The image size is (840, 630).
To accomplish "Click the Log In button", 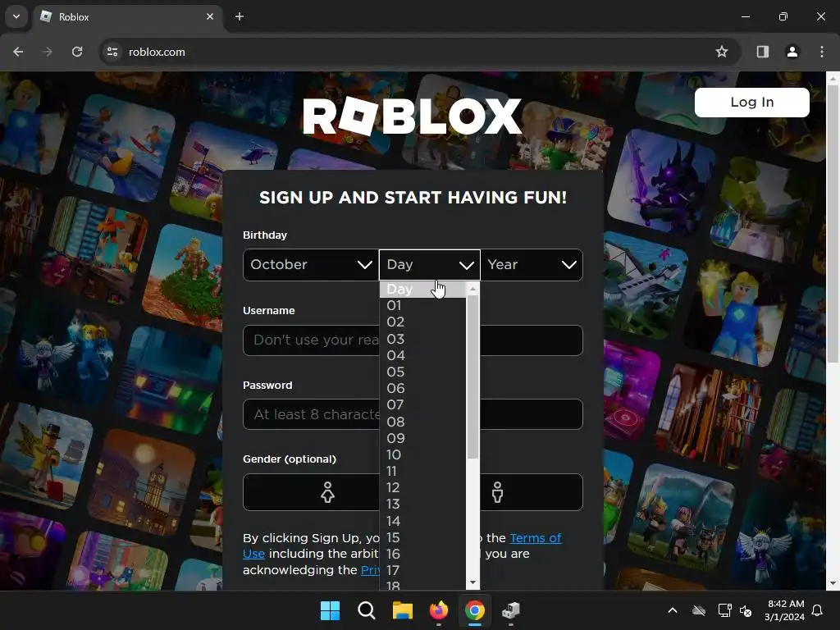I will tap(751, 103).
